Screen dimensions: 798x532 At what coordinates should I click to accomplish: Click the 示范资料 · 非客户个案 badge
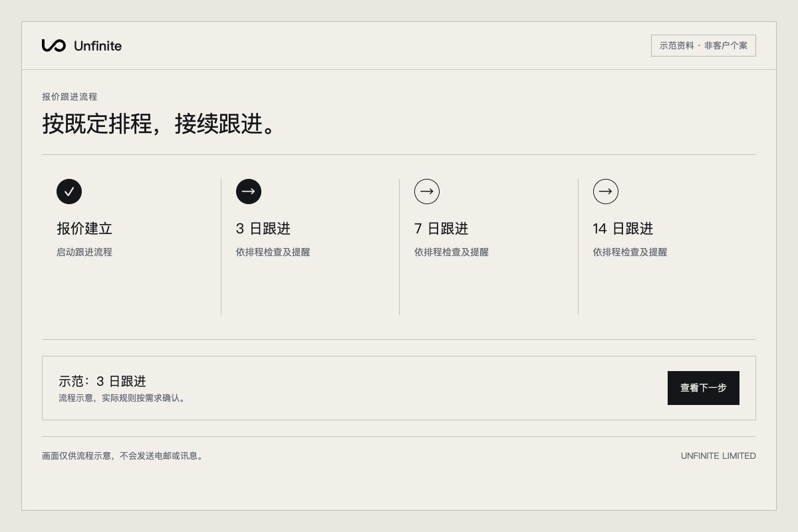point(704,45)
